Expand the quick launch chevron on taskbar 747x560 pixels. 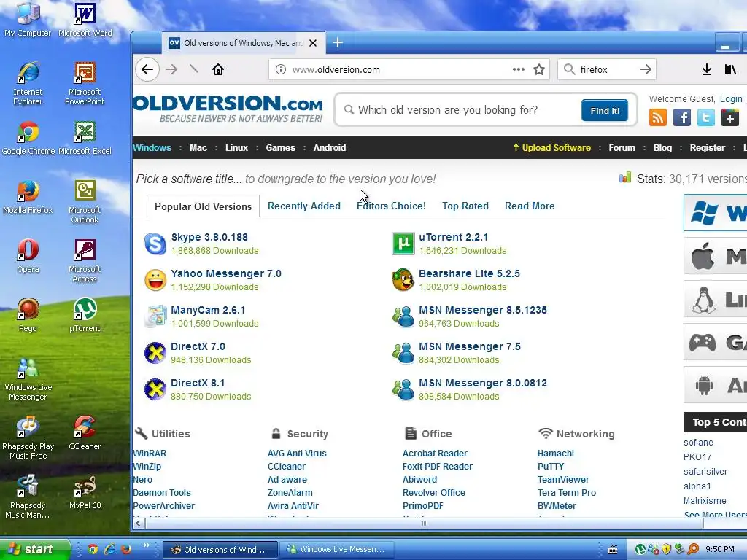tap(146, 545)
